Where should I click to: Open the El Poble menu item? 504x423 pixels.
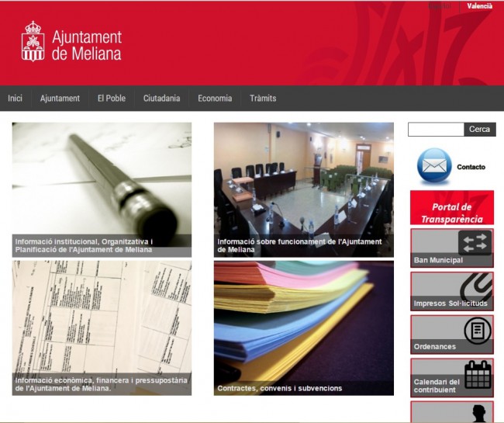click(112, 99)
